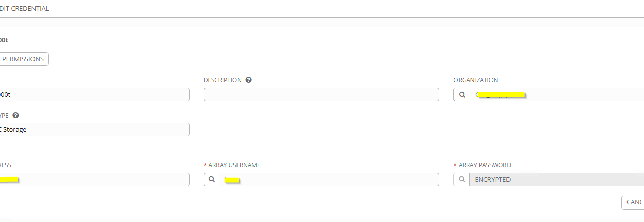This screenshot has width=644, height=222.
Task: Click the bold "00t" credential title
Action: [4, 40]
